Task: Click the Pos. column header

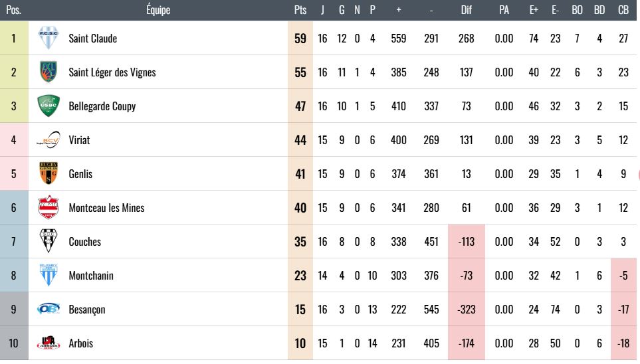Action: click(x=13, y=10)
